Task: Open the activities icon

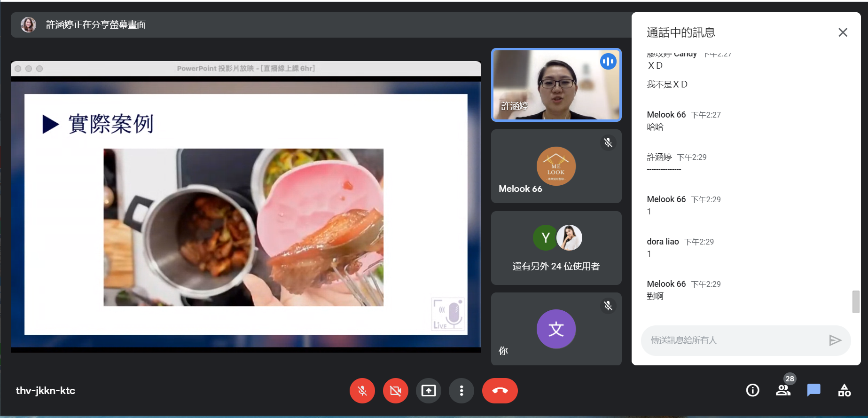Action: [844, 390]
